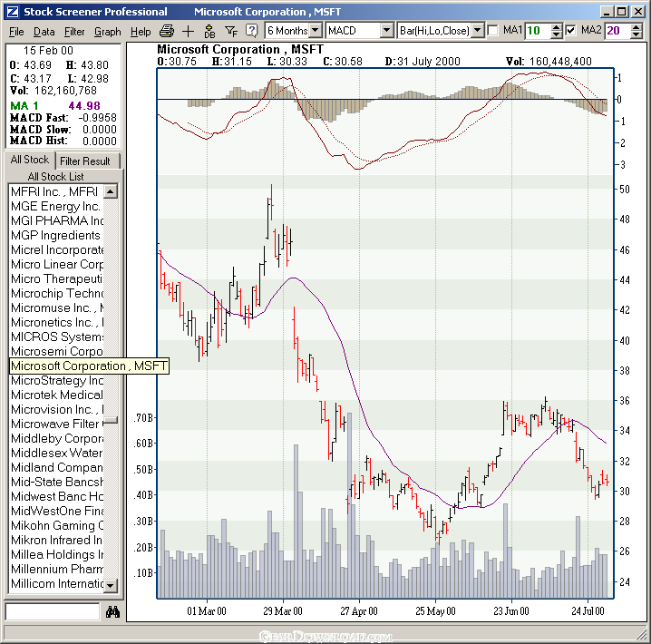Viewport: 651px width, 644px height.
Task: Select Mikohn Gaming in stock list
Action: point(56,526)
